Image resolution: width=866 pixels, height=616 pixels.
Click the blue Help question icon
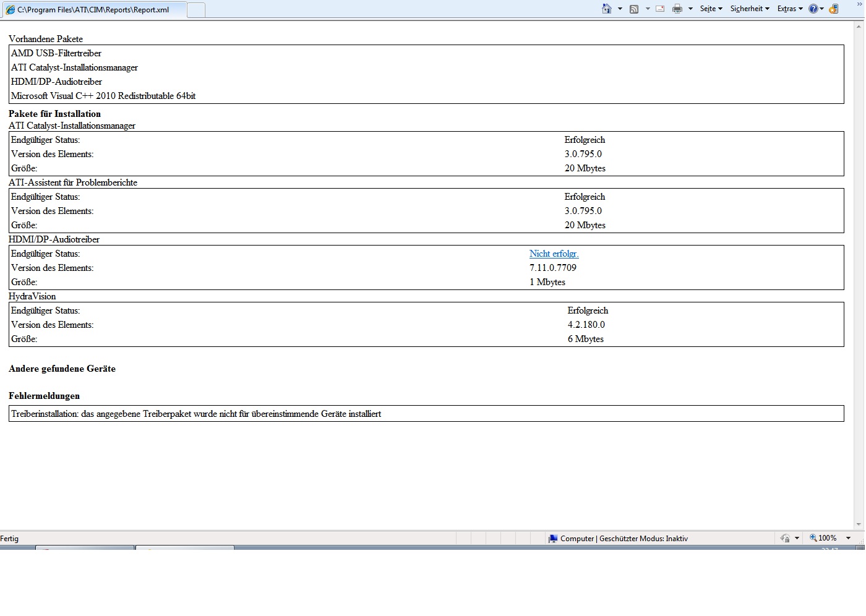(x=813, y=9)
